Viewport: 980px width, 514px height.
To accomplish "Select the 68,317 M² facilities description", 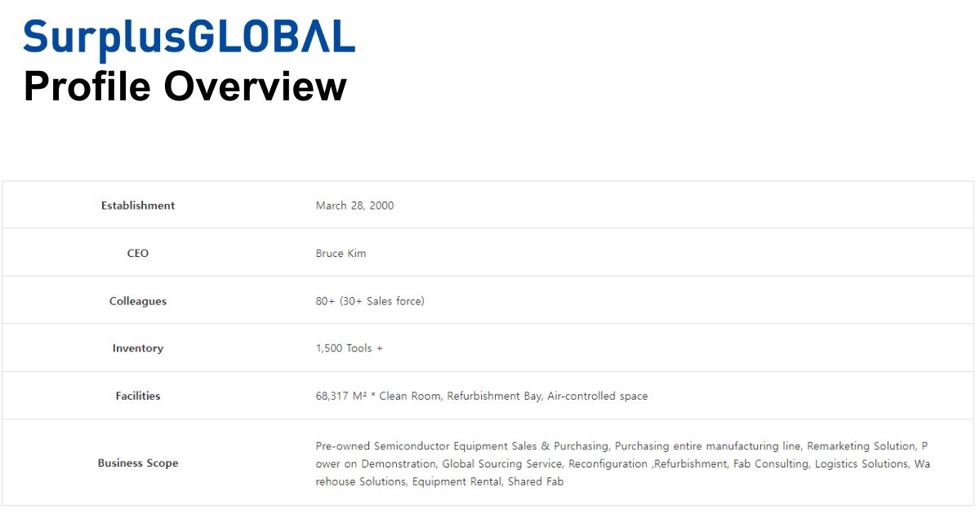I will [482, 396].
